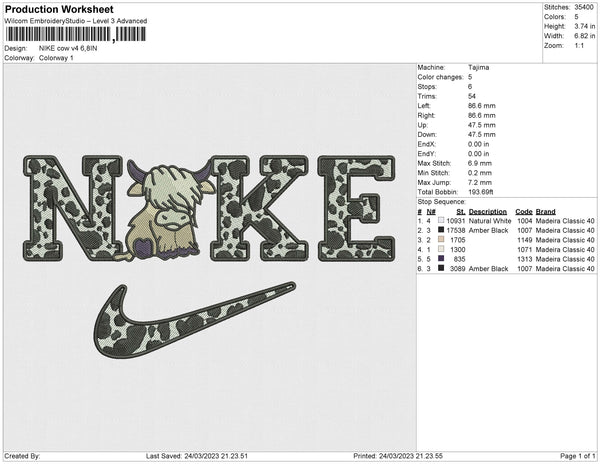Click the Height value '3.74 in'
600x464 pixels.
click(x=584, y=26)
